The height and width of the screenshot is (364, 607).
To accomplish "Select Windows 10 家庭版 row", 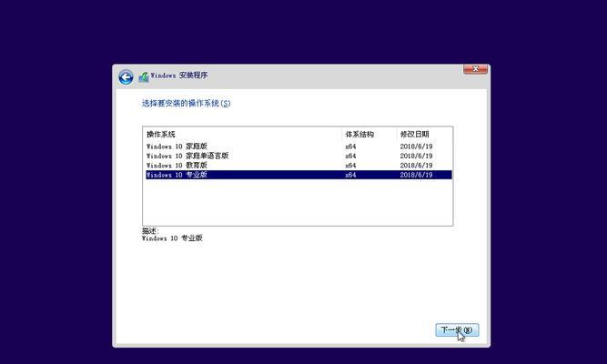I will [x=298, y=147].
